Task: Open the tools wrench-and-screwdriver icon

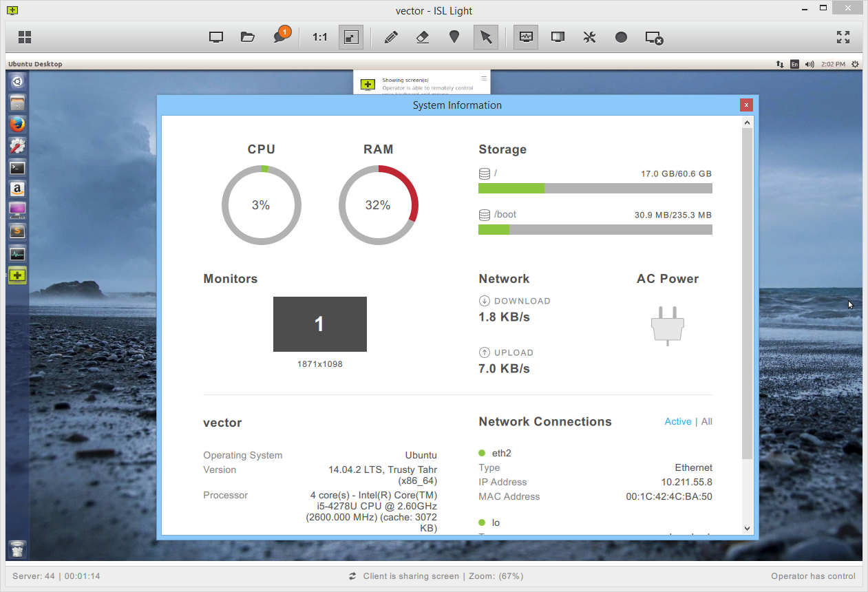Action: pyautogui.click(x=589, y=37)
